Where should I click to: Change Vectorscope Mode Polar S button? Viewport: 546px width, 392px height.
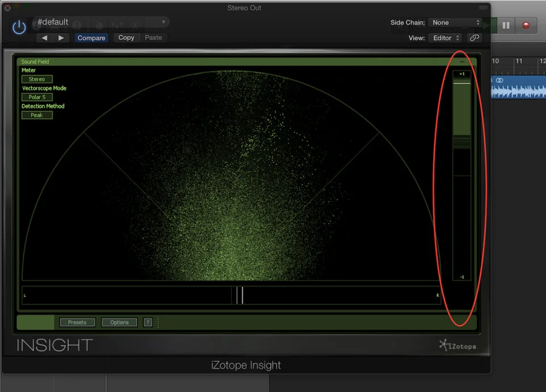(37, 97)
